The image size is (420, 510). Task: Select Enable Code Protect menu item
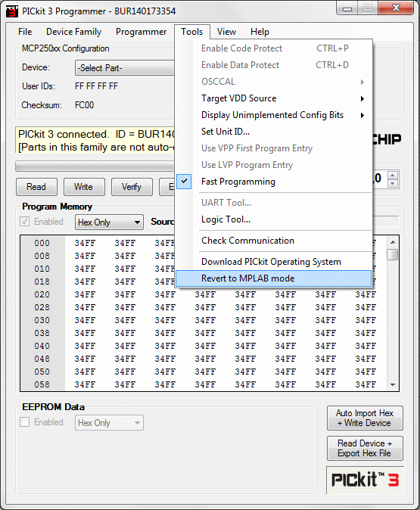pos(274,48)
